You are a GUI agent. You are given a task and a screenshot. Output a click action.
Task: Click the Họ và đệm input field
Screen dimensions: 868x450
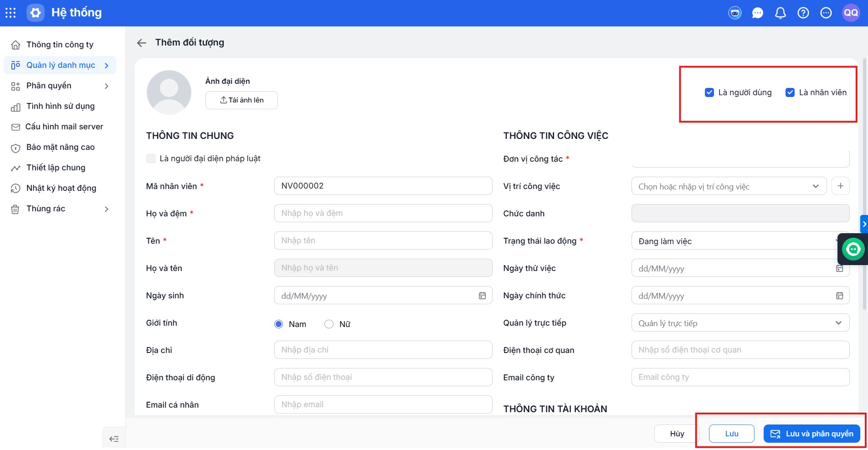point(383,213)
